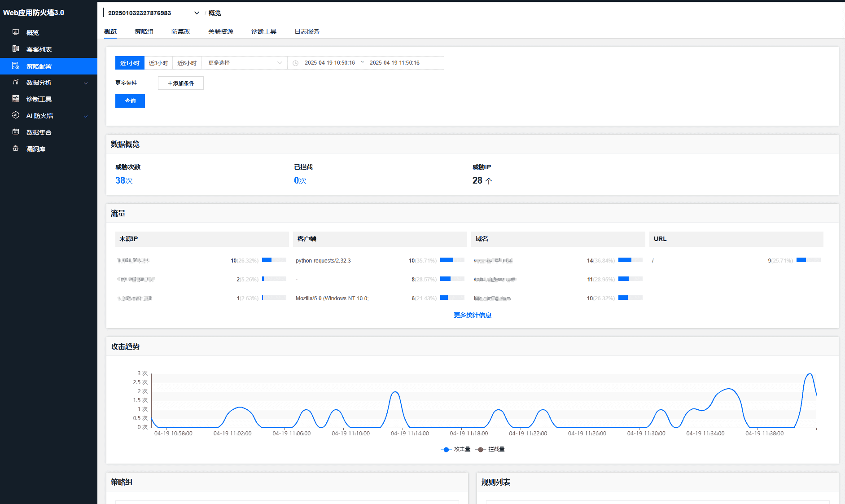The height and width of the screenshot is (504, 845).
Task: Switch to the 防篡改 tab
Action: (x=180, y=31)
